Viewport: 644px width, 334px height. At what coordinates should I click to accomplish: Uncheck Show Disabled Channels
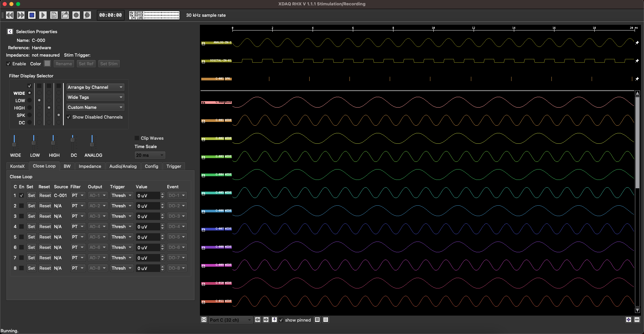pyautogui.click(x=69, y=117)
